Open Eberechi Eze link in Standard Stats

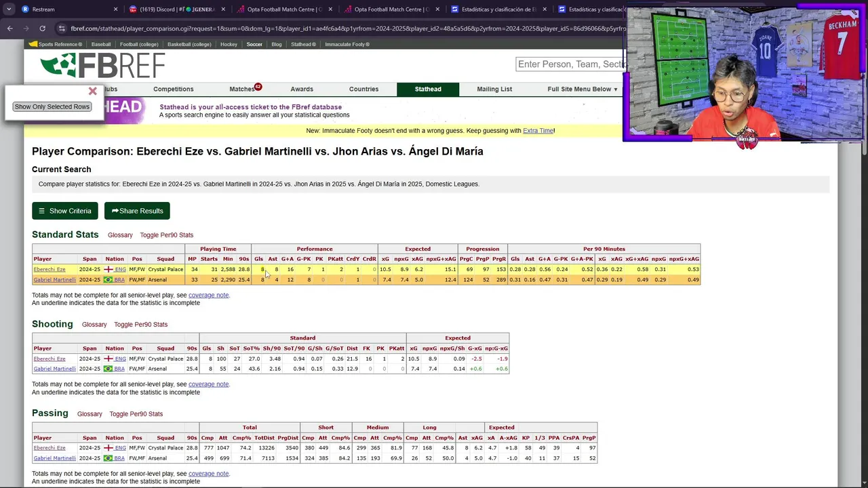pyautogui.click(x=50, y=269)
